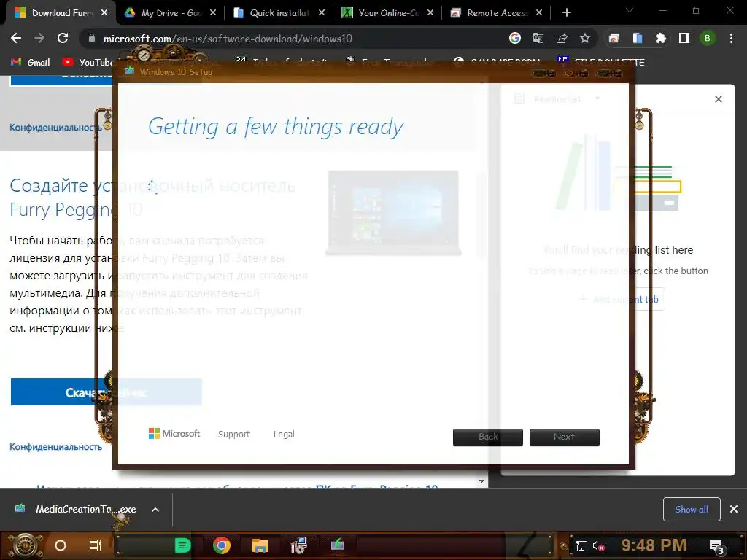The image size is (747, 560).
Task: Click the network tray icon
Action: click(581, 545)
